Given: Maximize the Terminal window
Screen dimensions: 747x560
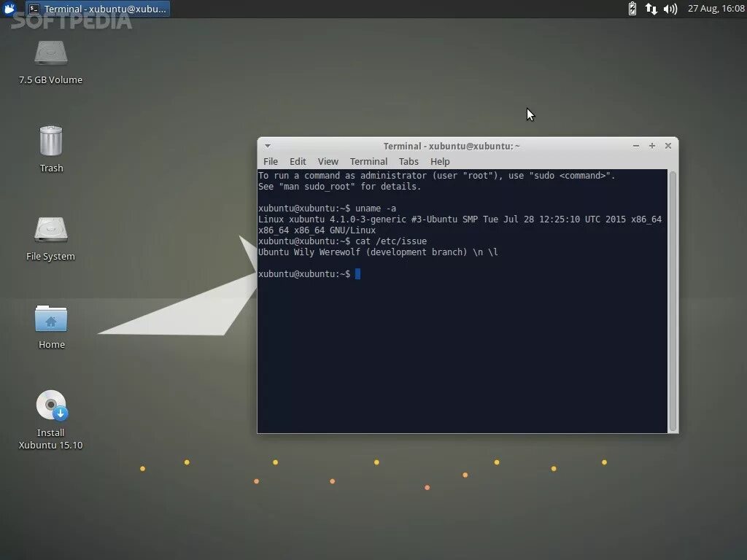Looking at the screenshot, I should coord(652,146).
